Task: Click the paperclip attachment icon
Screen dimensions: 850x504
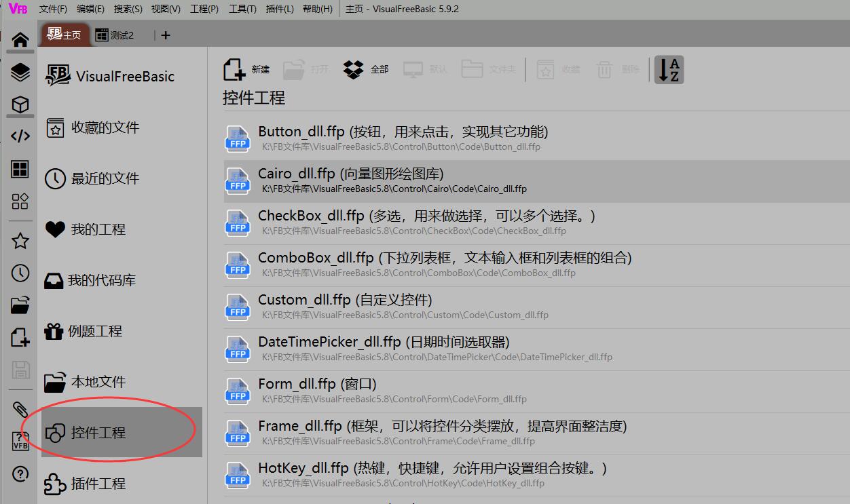Action: [20, 409]
